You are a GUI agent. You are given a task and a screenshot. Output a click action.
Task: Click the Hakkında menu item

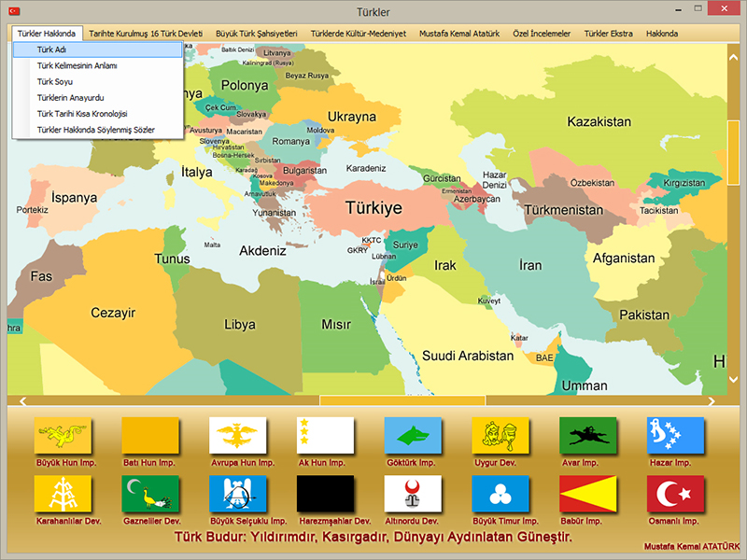(x=662, y=34)
